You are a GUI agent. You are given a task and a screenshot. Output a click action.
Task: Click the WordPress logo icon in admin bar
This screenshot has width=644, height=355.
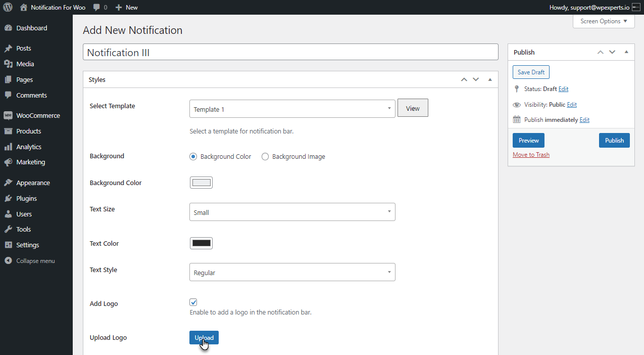tap(8, 7)
